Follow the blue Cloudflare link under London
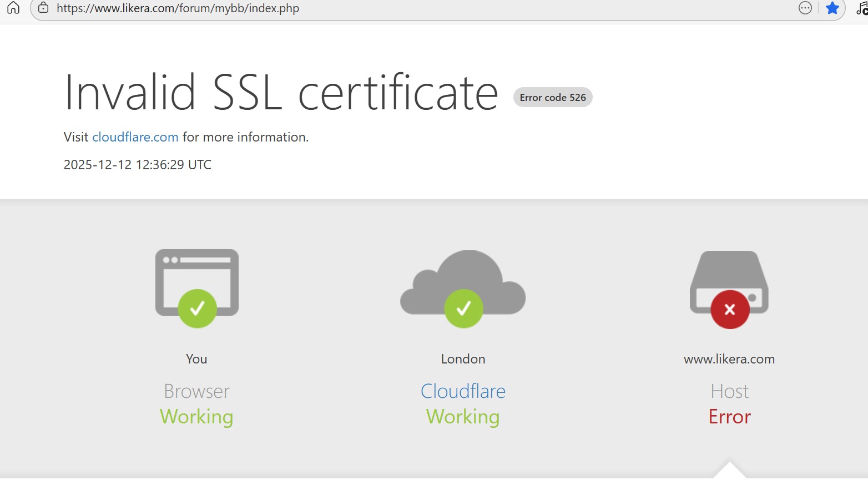This screenshot has height=480, width=868. pos(463,391)
